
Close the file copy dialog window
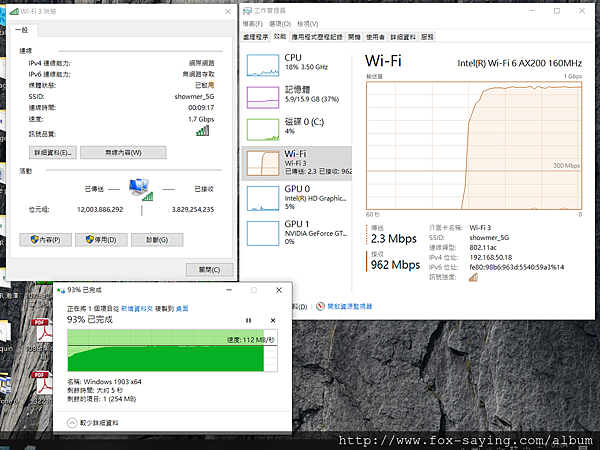[279, 290]
